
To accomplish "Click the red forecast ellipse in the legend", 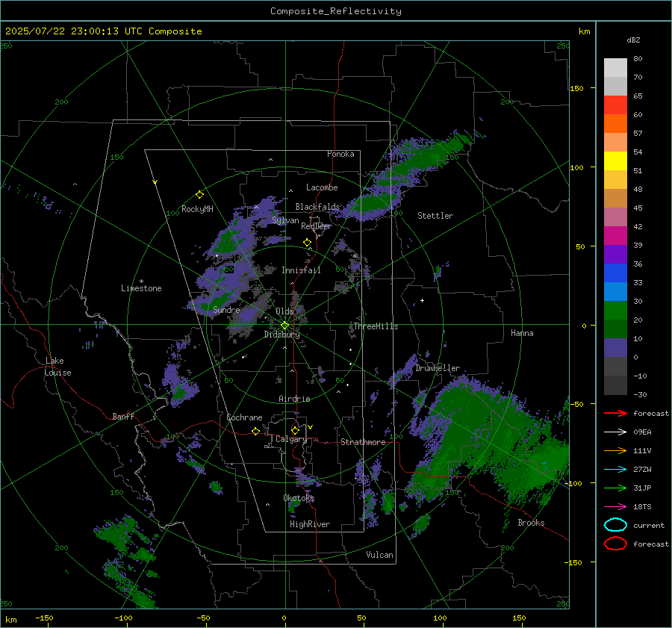I will (x=615, y=544).
